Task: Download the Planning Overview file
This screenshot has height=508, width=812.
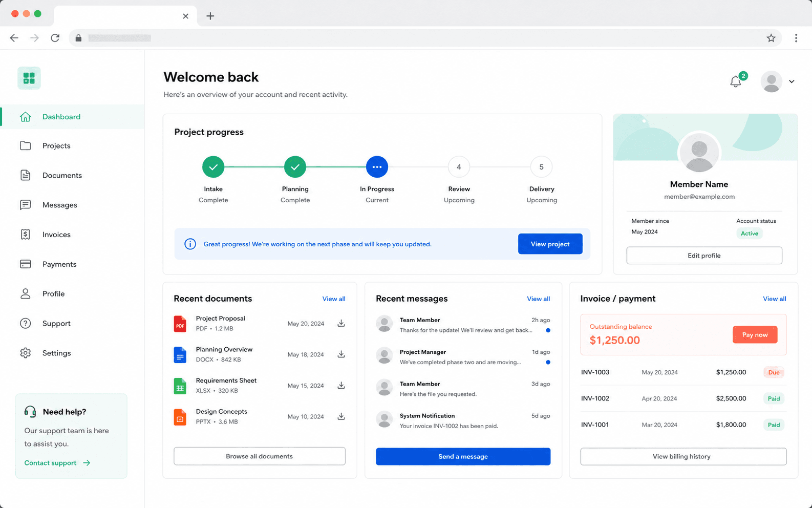Action: [x=341, y=354]
